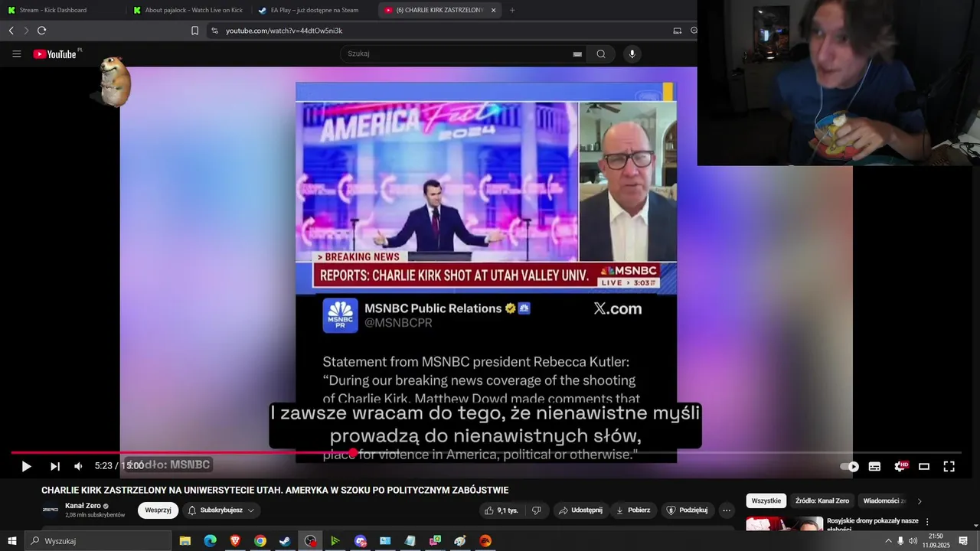The width and height of the screenshot is (980, 551).
Task: Select the Wszystkie filter chip
Action: tap(766, 500)
